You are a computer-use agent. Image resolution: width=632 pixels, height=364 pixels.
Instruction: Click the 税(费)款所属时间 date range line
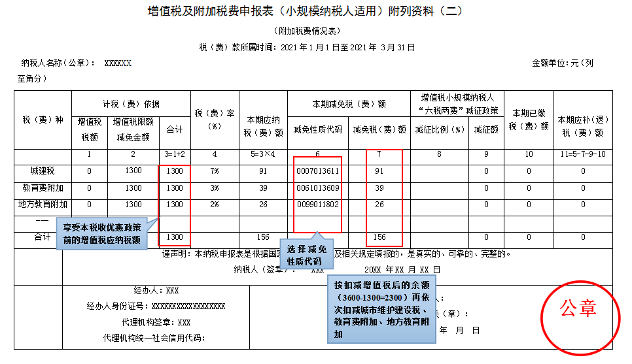coord(307,48)
